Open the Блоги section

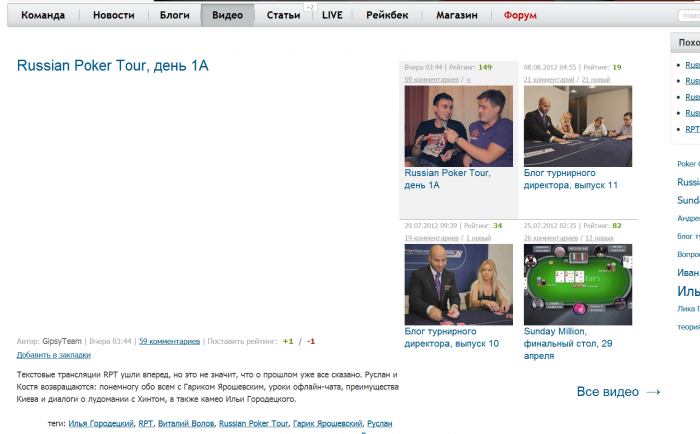pyautogui.click(x=175, y=15)
